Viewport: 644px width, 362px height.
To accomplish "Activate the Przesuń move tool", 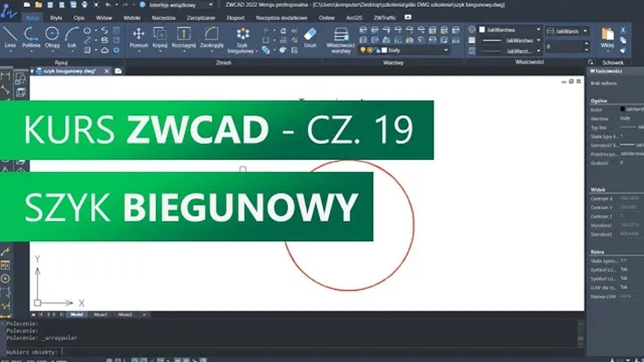I will [x=138, y=37].
